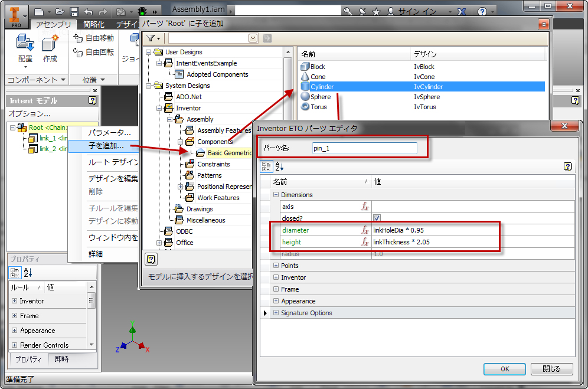
Task: Open the search combo box dropdown in add-child dialog
Action: [253, 38]
